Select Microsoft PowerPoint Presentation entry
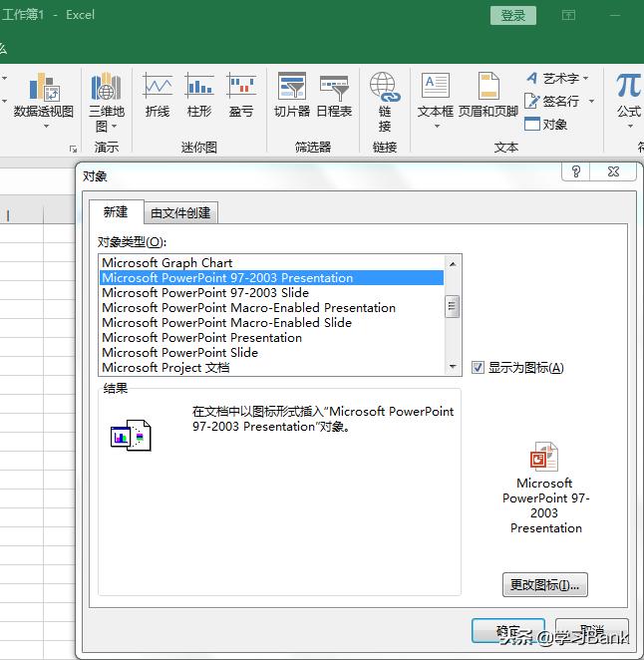This screenshot has width=644, height=660. pyautogui.click(x=272, y=338)
